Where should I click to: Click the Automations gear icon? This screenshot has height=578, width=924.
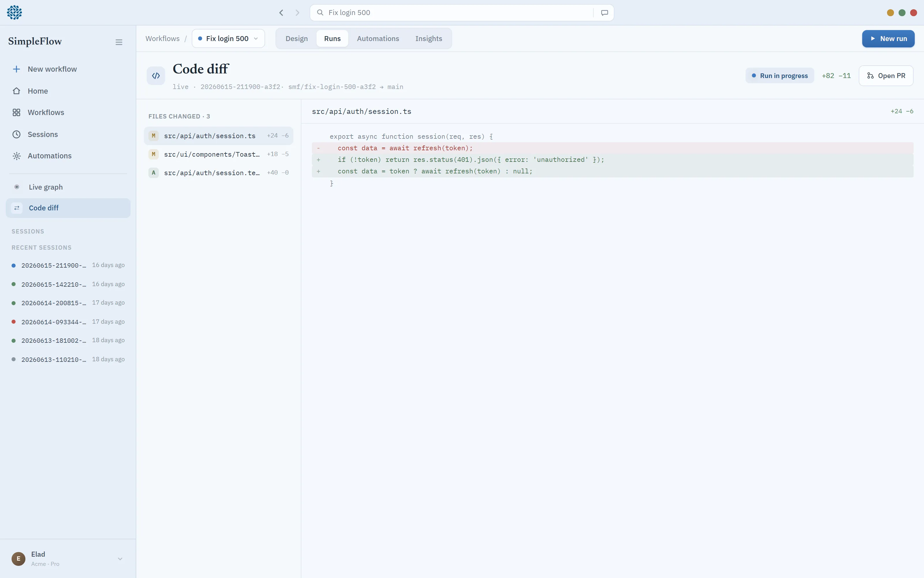(16, 156)
